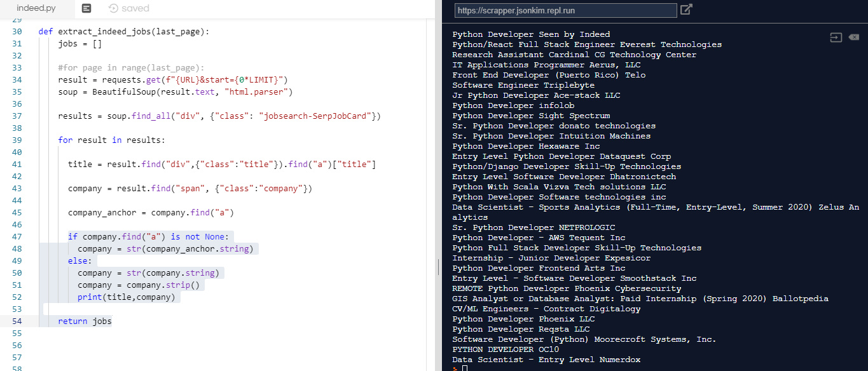Image resolution: width=868 pixels, height=371 pixels.
Task: Click the 'return jobs' code line
Action: click(x=85, y=321)
